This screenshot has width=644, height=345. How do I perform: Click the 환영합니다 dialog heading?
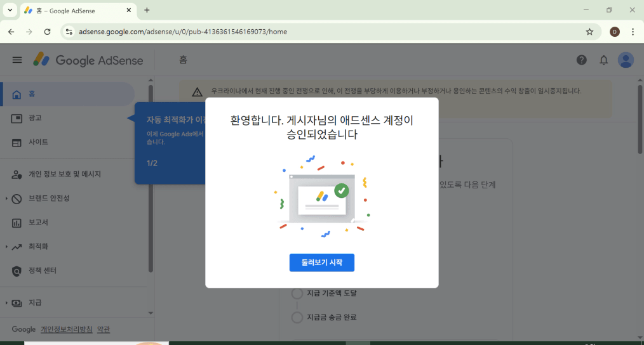(x=321, y=127)
